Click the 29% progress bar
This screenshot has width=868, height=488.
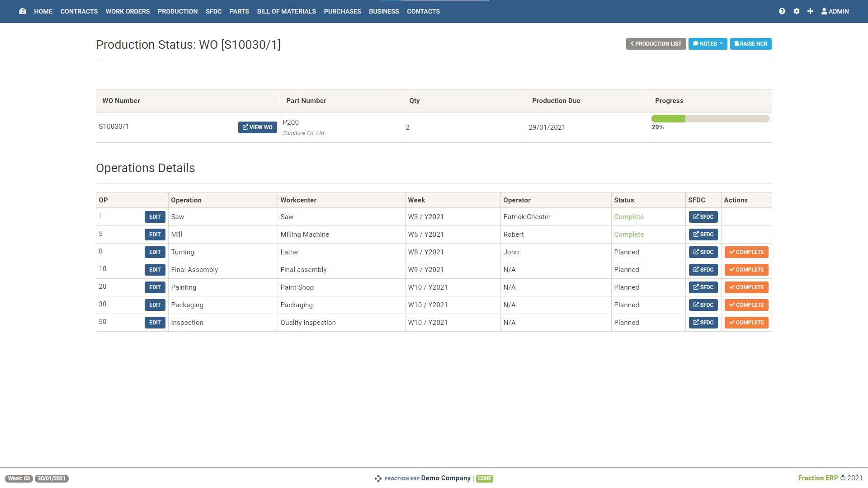[x=710, y=119]
